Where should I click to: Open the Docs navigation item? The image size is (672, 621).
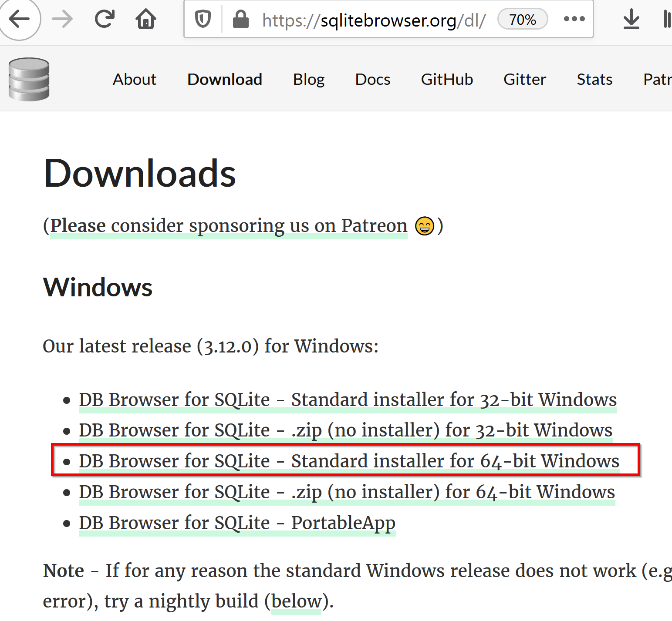[x=373, y=79]
